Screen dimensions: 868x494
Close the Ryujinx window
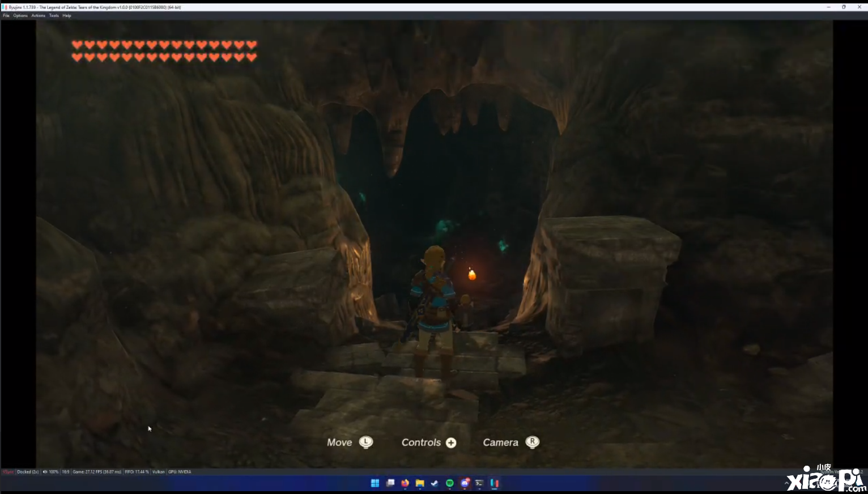(x=859, y=7)
